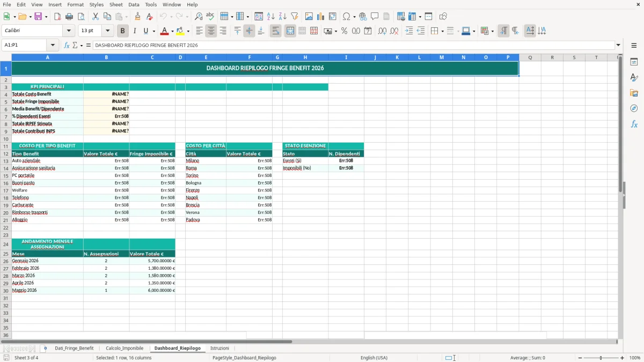Click the Insert Hyperlink icon
This screenshot has height=362, width=644.
tap(363, 17)
